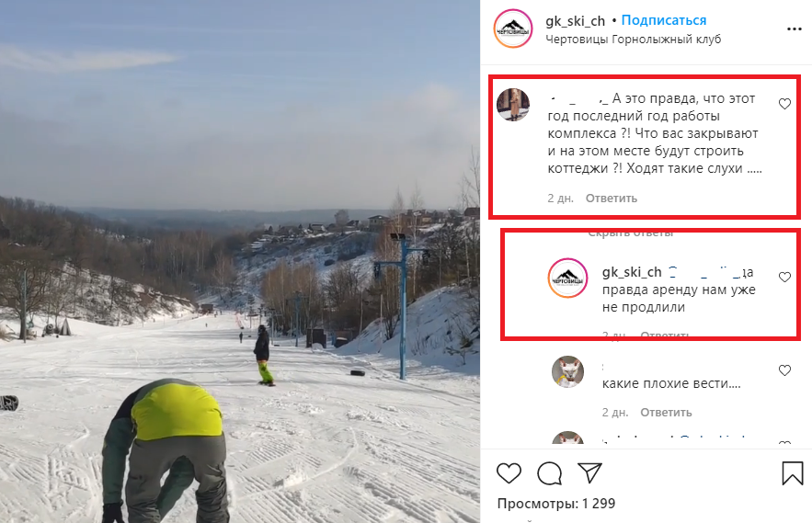Open the cat avatar commenter profile
The height and width of the screenshot is (523, 812).
click(x=567, y=371)
